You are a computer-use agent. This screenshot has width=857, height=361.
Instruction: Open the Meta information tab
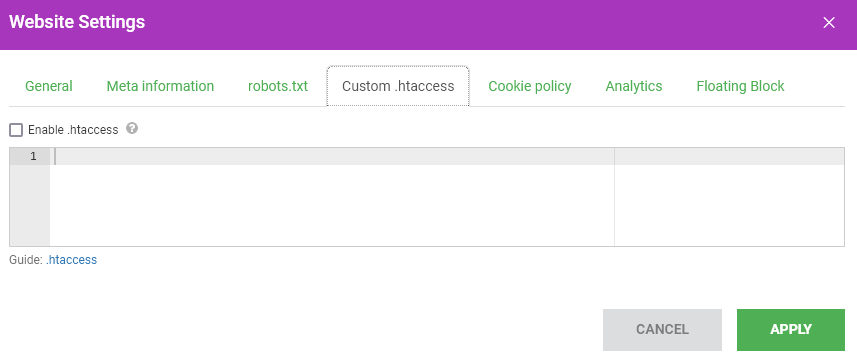point(160,86)
